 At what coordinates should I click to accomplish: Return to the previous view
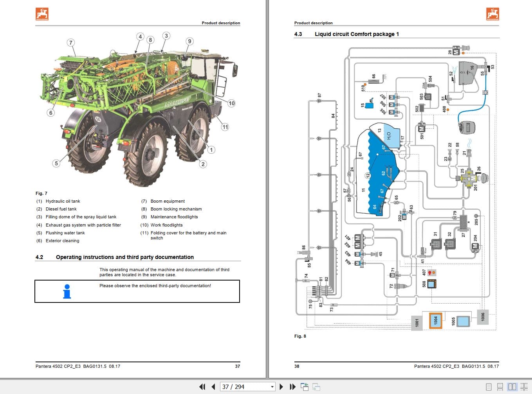pos(305,387)
